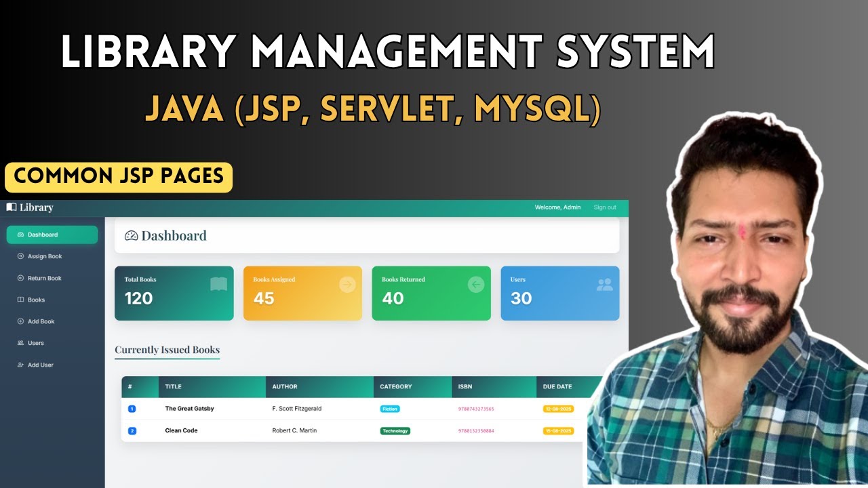Open the Total Books 120 card
The height and width of the screenshot is (488, 868).
pyautogui.click(x=174, y=293)
